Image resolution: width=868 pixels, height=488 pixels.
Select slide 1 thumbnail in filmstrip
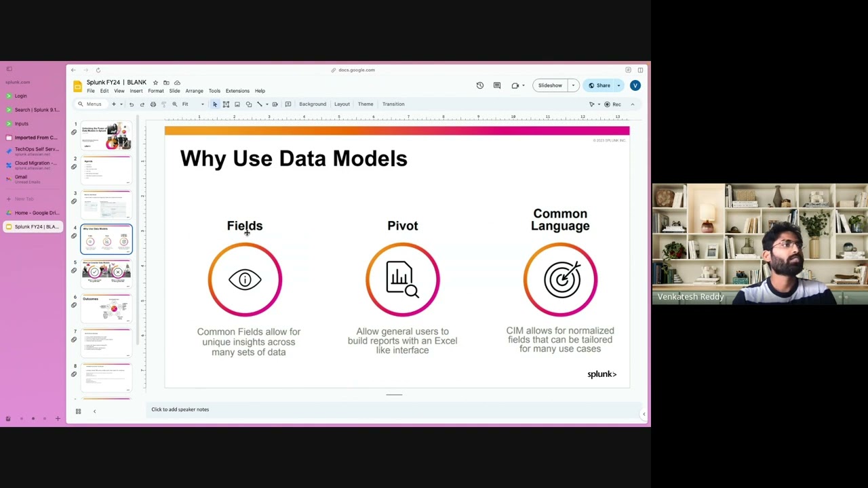coord(106,136)
